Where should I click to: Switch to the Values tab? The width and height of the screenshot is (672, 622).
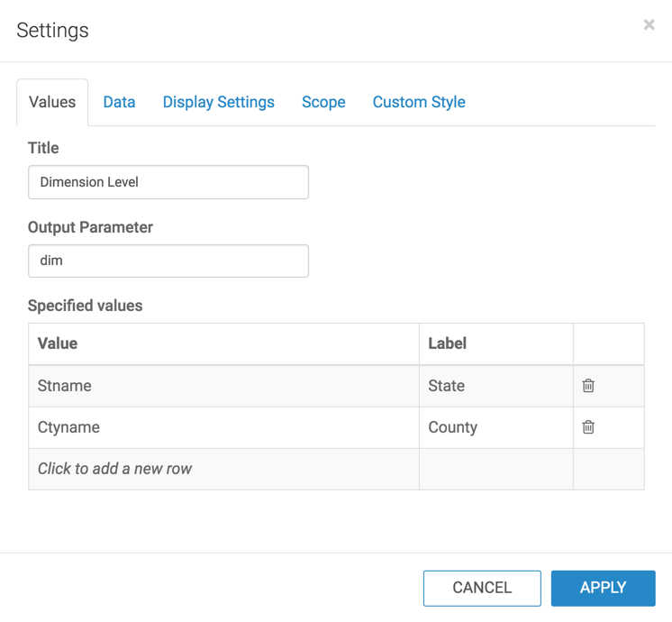coord(52,102)
